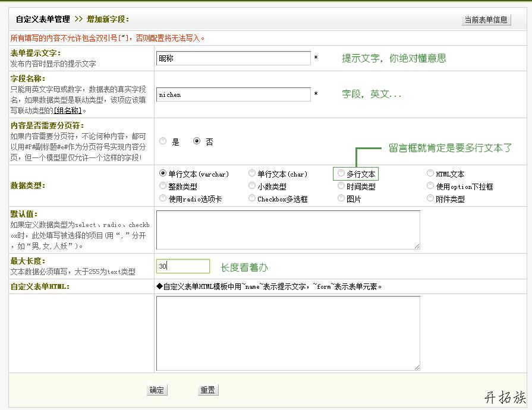Select 多行文本 data type radio
Image resolution: width=532 pixels, height=410 pixels.
[x=341, y=173]
